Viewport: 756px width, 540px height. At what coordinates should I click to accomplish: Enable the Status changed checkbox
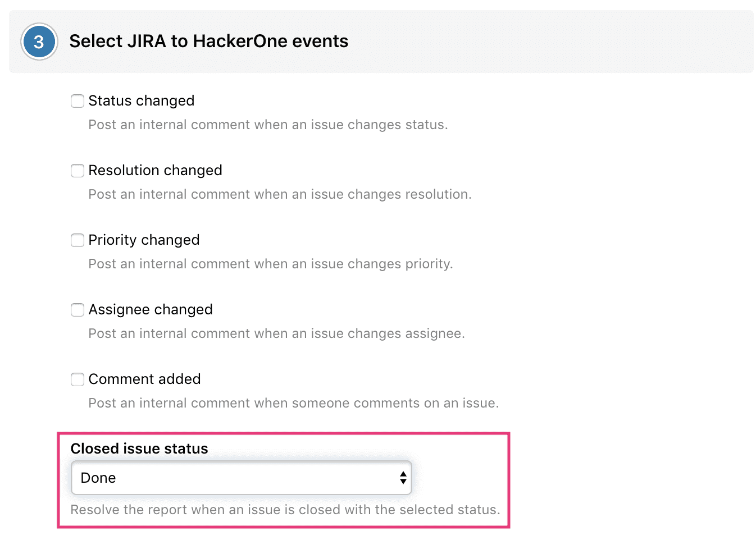click(x=78, y=101)
